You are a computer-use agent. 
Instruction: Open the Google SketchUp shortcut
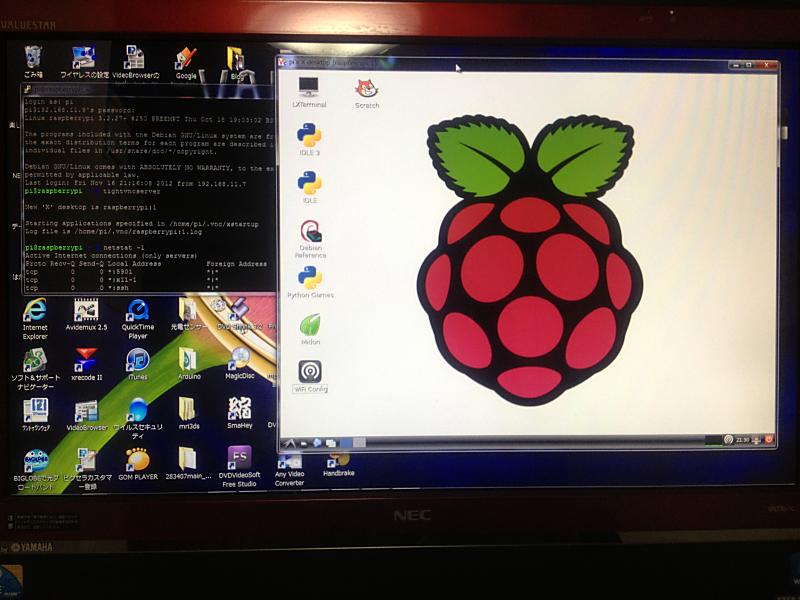point(186,63)
